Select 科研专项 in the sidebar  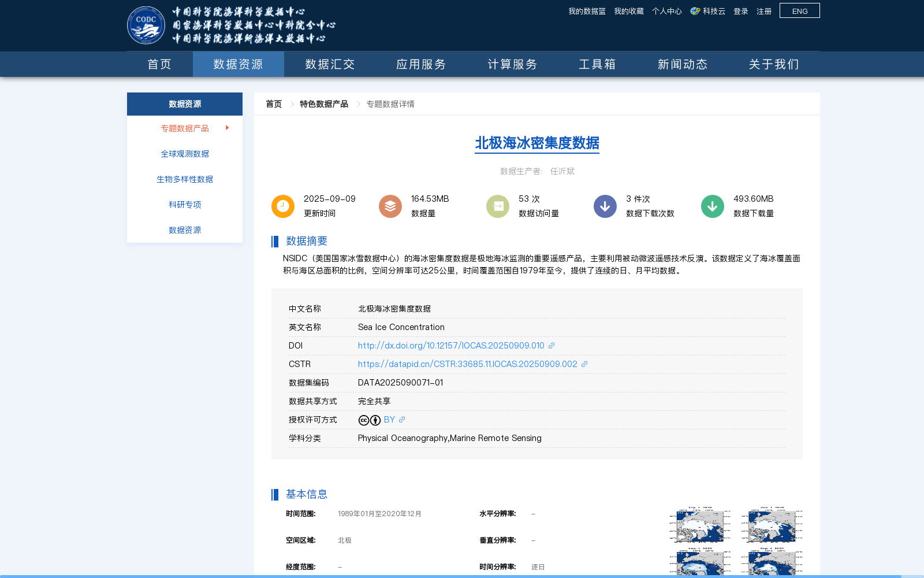point(185,205)
